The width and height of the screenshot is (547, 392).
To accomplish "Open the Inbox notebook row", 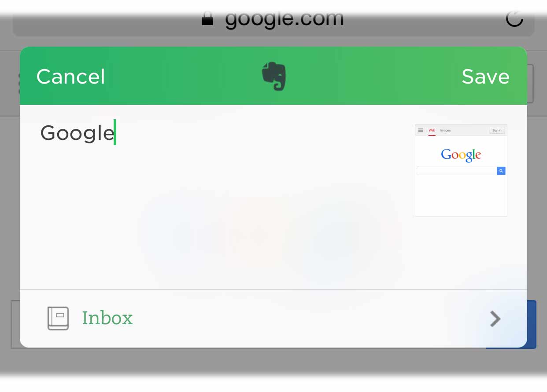I will point(273,319).
